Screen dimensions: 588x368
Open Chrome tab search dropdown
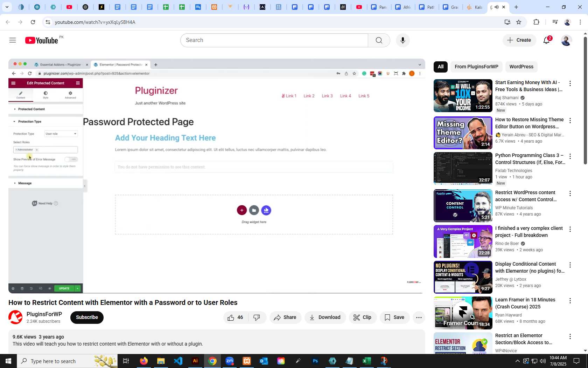click(7, 7)
